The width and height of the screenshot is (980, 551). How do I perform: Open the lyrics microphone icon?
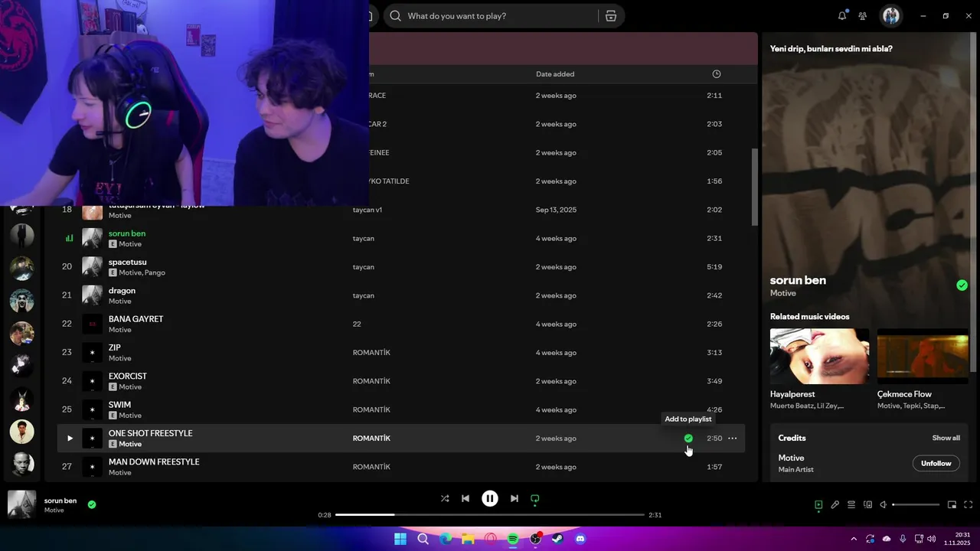[x=835, y=504]
